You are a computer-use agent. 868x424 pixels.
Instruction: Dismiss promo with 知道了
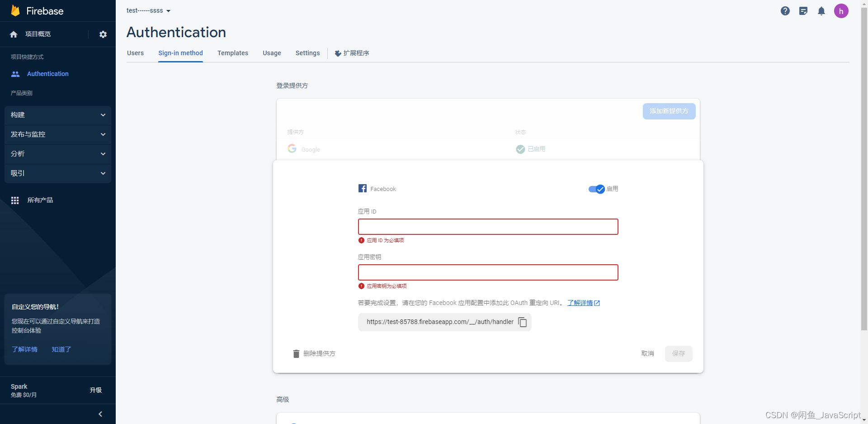(61, 349)
